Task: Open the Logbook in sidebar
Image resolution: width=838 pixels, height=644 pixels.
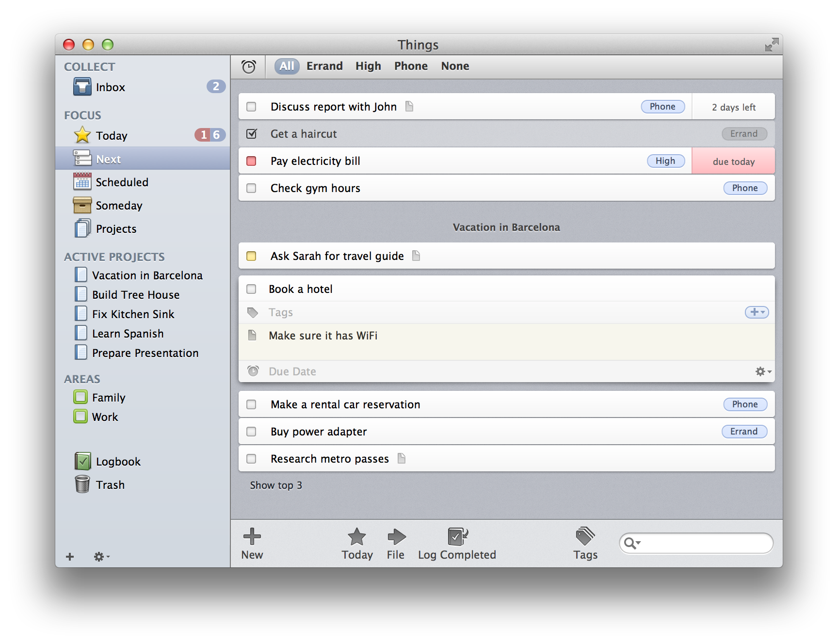Action: coord(118,462)
